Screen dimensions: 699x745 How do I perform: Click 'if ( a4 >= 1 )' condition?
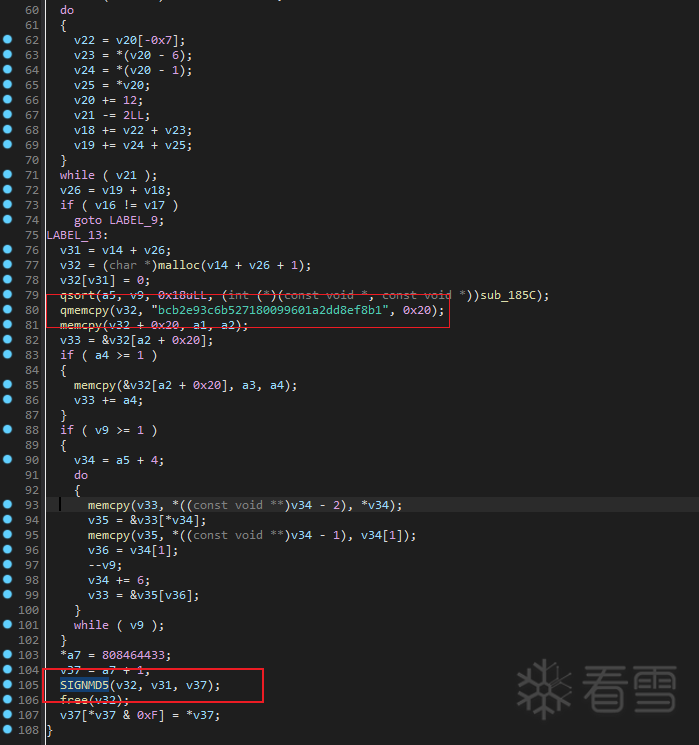pyautogui.click(x=109, y=355)
